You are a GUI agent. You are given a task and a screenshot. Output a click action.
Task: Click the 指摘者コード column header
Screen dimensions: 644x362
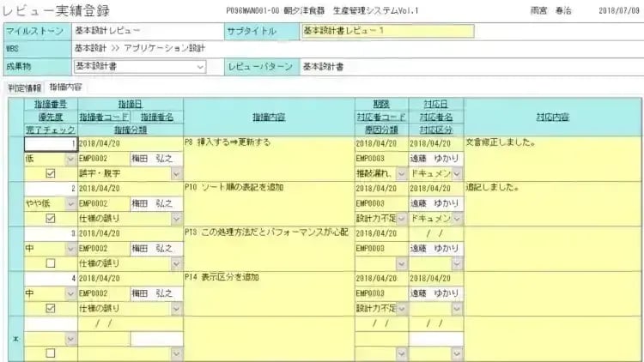(102, 117)
